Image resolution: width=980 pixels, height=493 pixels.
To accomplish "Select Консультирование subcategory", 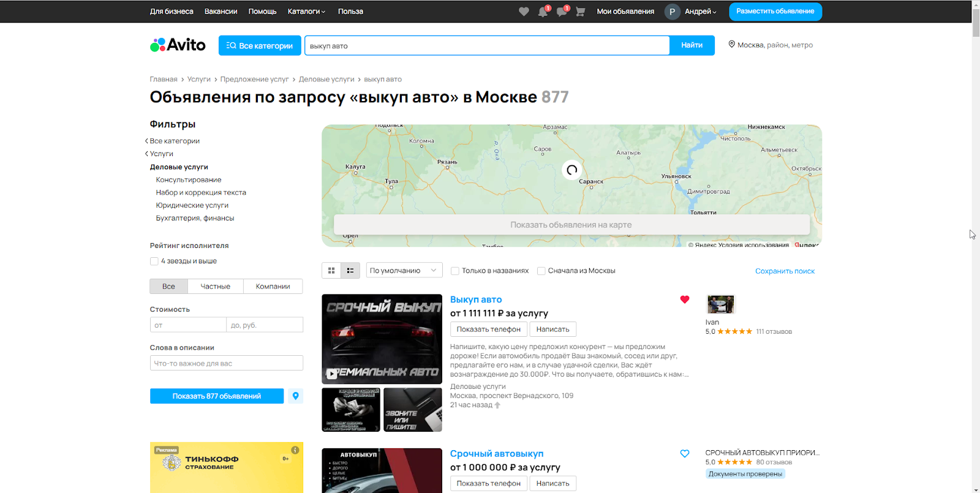I will 189,180.
